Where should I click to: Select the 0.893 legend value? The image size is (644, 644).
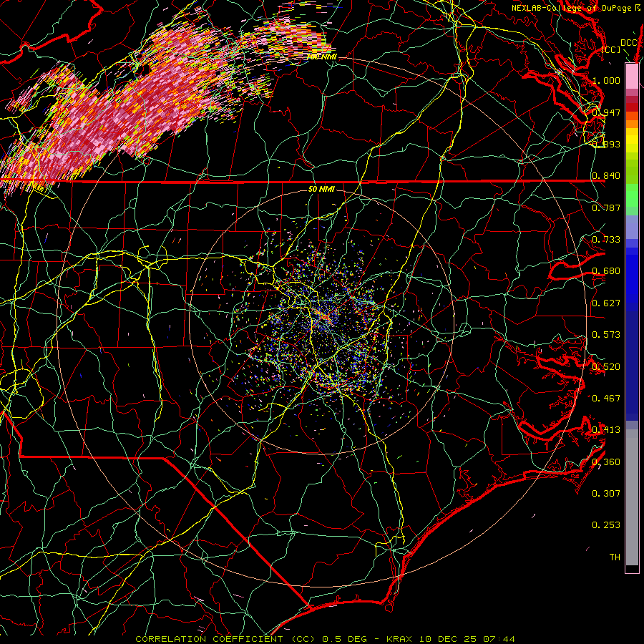click(x=606, y=144)
